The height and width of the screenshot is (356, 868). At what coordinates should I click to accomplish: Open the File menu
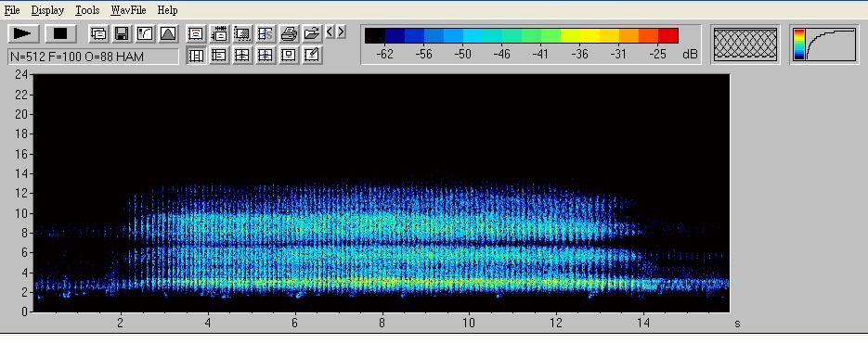click(x=12, y=10)
